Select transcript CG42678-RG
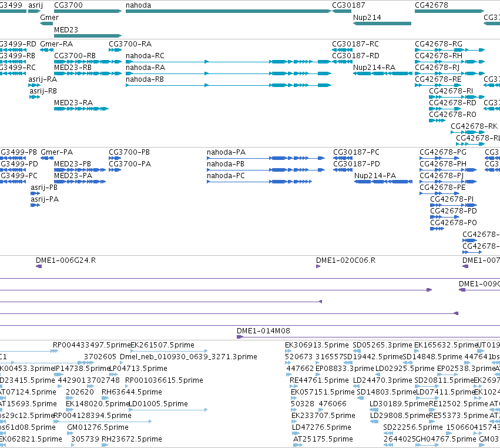The image size is (500, 448). pos(449,50)
